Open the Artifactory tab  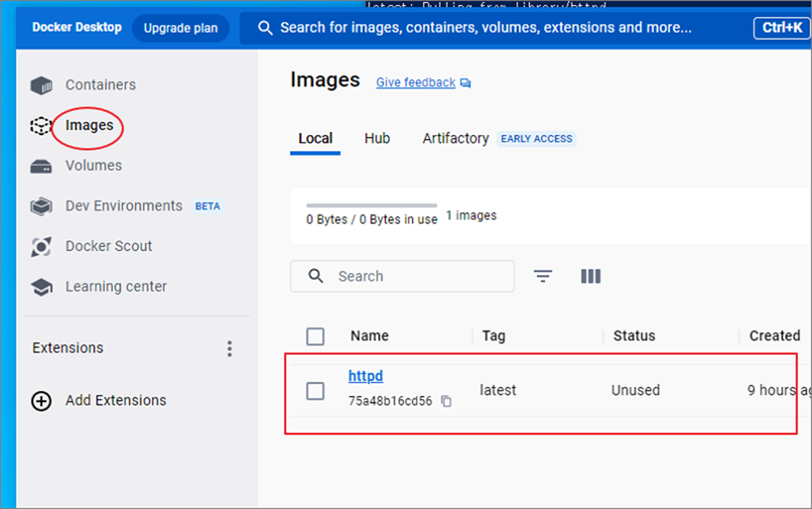456,138
